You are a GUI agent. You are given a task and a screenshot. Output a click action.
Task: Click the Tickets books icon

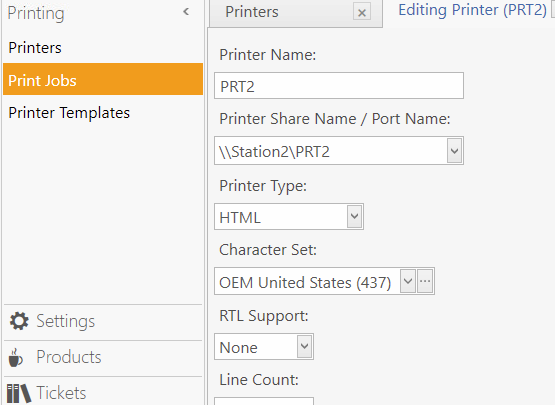point(19,393)
